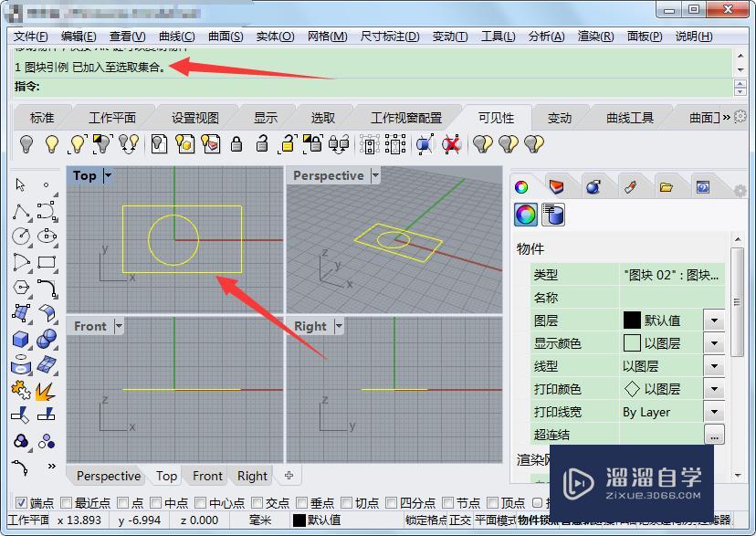Expand the 打印线宽 dropdown
756x536 pixels.
pos(714,412)
